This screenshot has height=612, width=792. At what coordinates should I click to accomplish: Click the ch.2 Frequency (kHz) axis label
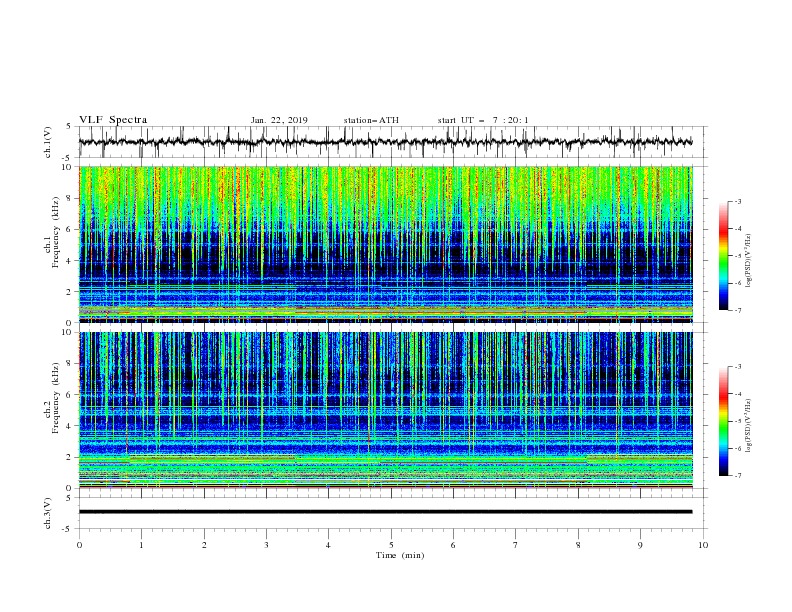pyautogui.click(x=53, y=398)
